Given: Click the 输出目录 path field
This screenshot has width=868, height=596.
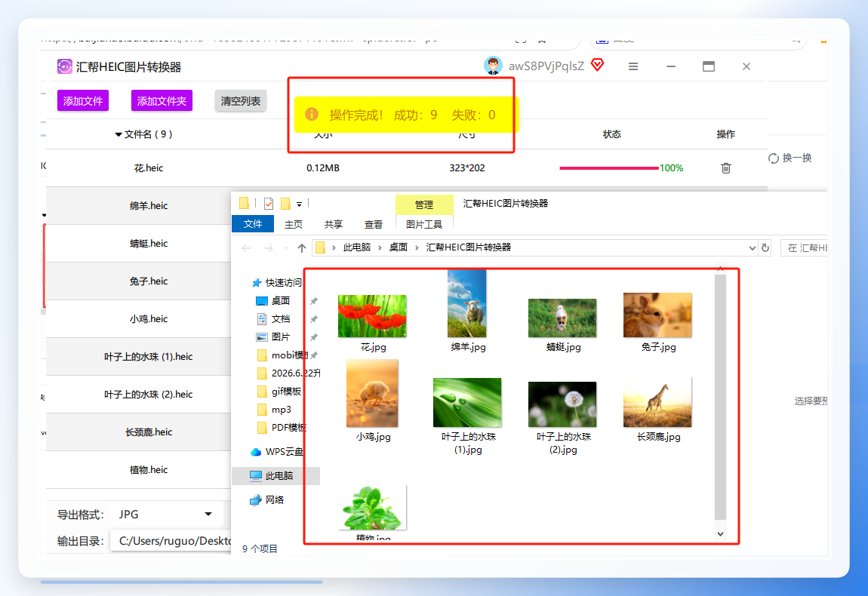Looking at the screenshot, I should [171, 541].
